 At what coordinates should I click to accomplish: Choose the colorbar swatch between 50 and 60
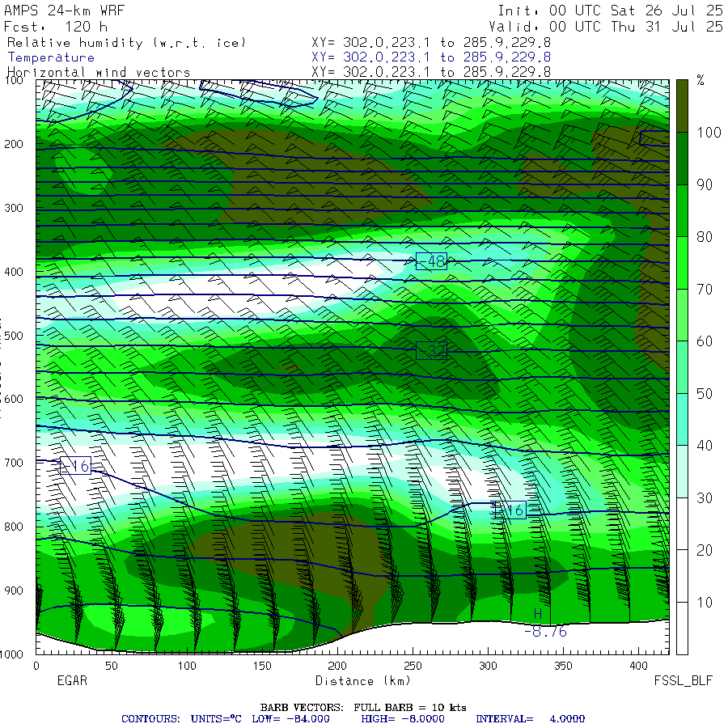point(682,367)
